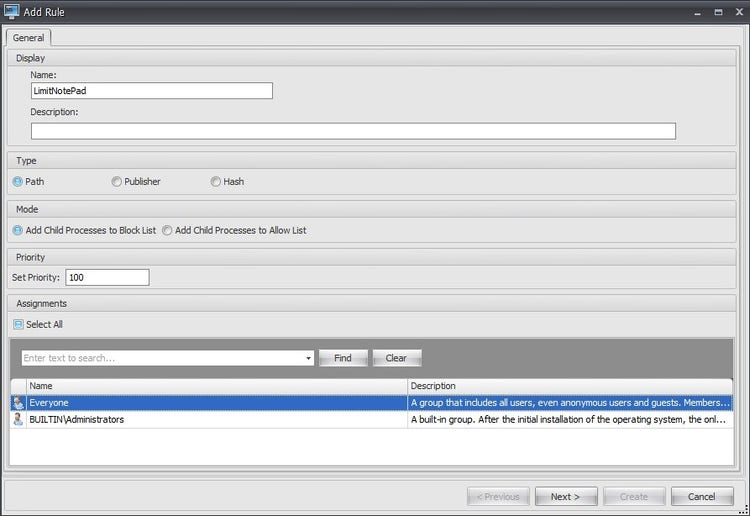Click the Everyone group description cell
The width and height of the screenshot is (750, 516).
[570, 403]
